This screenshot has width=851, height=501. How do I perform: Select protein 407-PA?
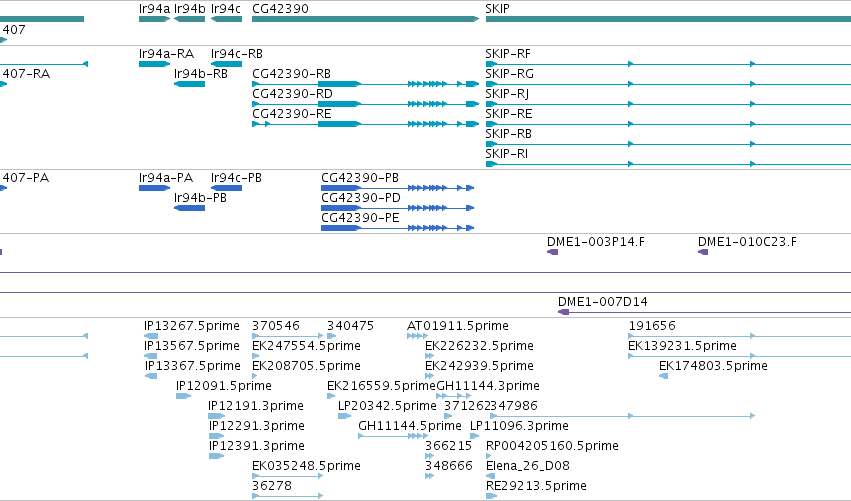pos(3,188)
